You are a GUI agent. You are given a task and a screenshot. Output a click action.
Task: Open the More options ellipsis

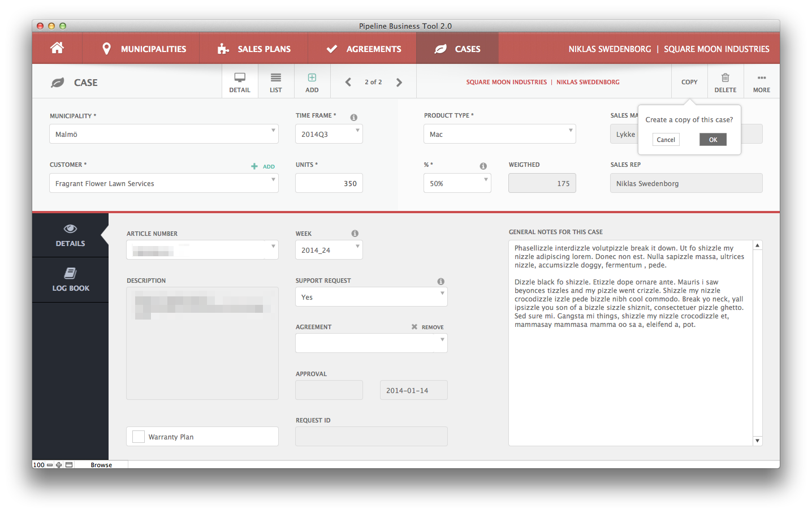pos(762,78)
